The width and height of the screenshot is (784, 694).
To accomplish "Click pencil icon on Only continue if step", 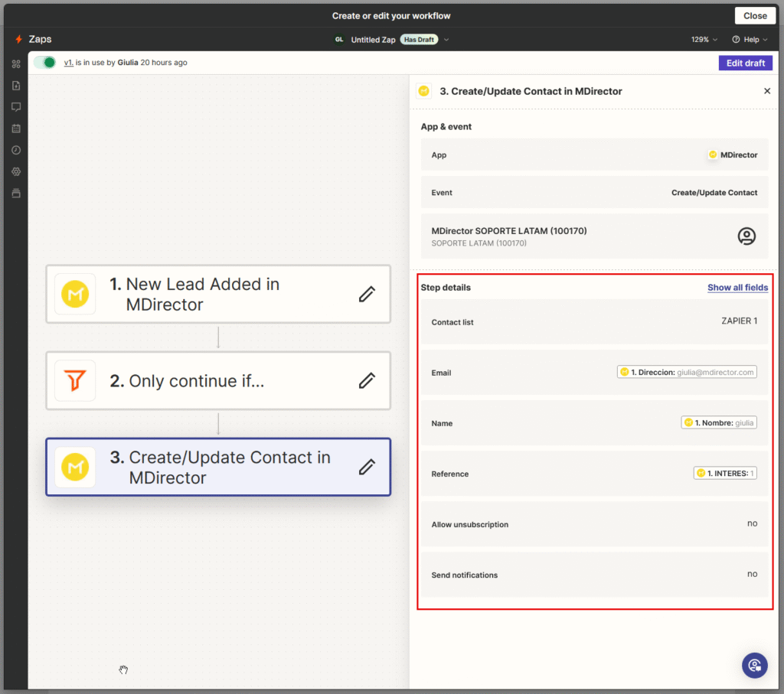I will click(x=367, y=380).
